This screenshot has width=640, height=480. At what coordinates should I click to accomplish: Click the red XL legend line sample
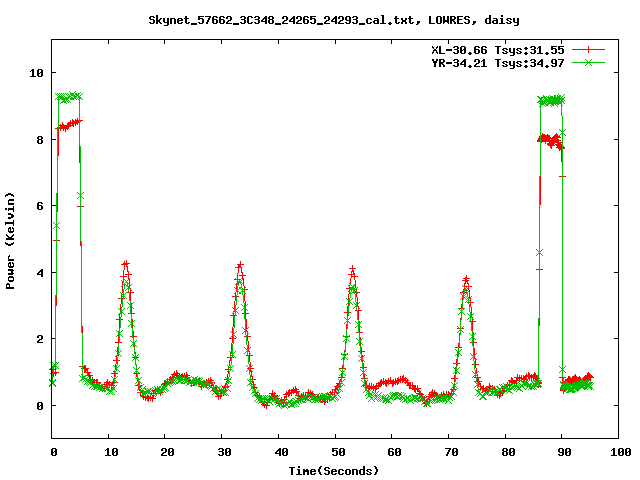click(588, 50)
